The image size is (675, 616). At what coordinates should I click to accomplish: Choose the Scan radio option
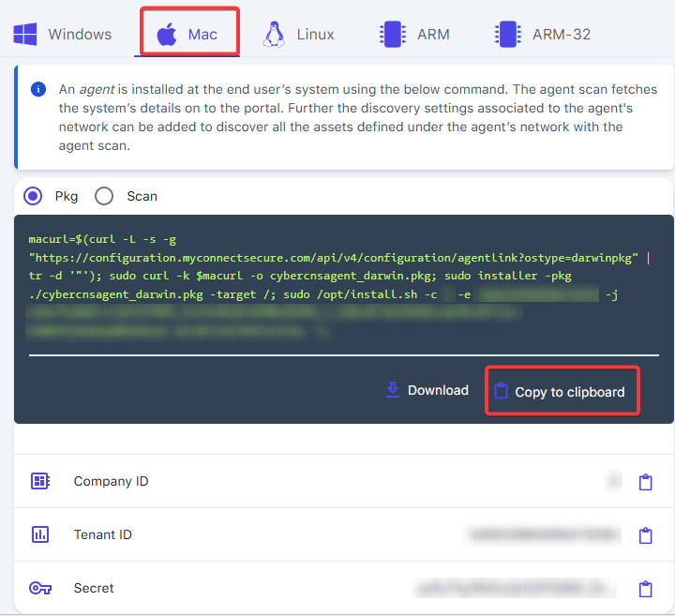point(104,196)
